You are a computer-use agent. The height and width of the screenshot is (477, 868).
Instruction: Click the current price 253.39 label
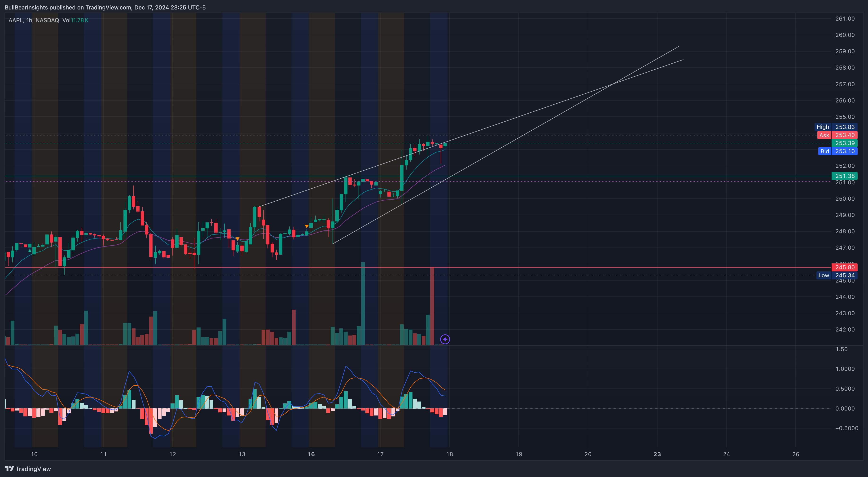coord(844,143)
